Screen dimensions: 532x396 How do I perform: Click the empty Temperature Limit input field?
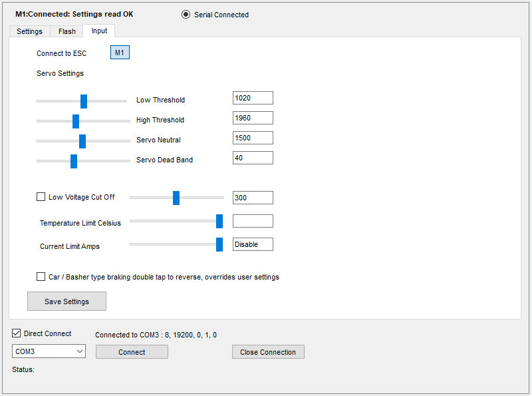pos(253,221)
